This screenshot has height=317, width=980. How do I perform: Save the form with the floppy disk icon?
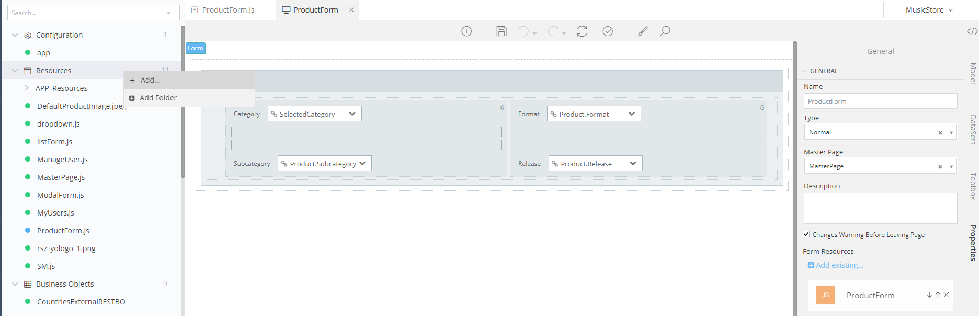pos(501,31)
